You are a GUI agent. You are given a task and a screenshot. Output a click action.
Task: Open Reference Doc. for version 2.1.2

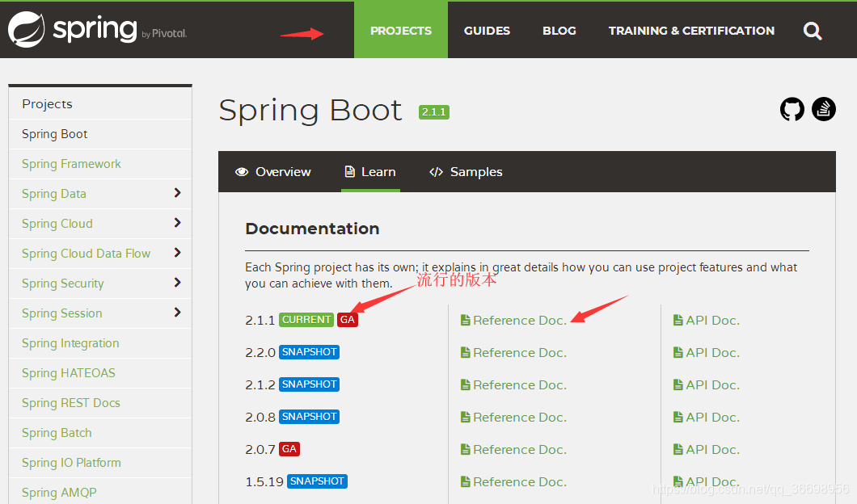click(513, 385)
